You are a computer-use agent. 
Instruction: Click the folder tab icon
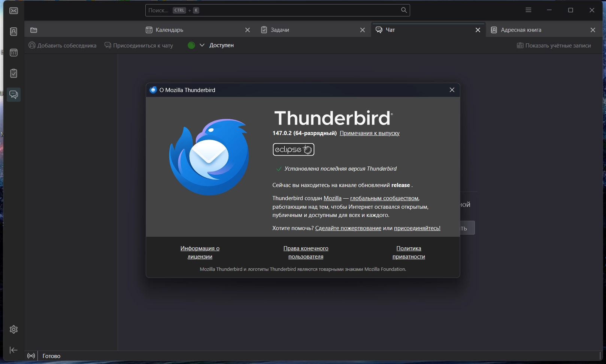(x=34, y=30)
